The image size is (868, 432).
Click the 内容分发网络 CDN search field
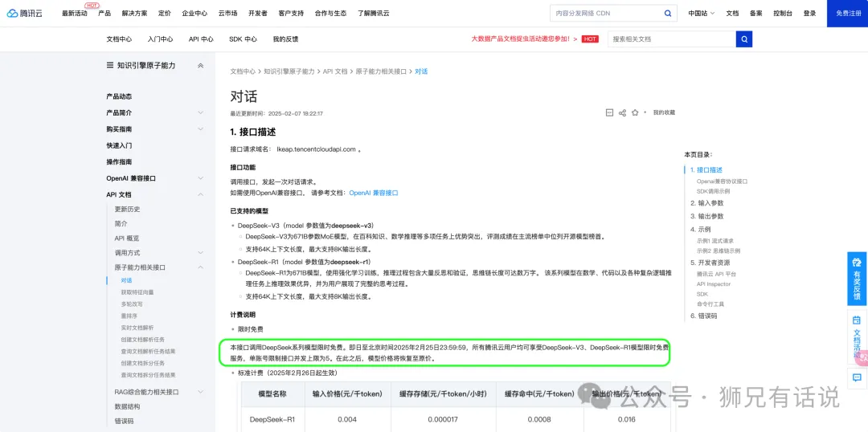coord(606,14)
